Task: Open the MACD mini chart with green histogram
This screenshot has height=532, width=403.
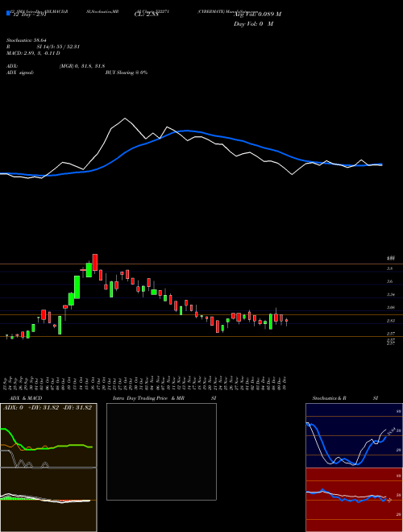Action: pos(48,500)
